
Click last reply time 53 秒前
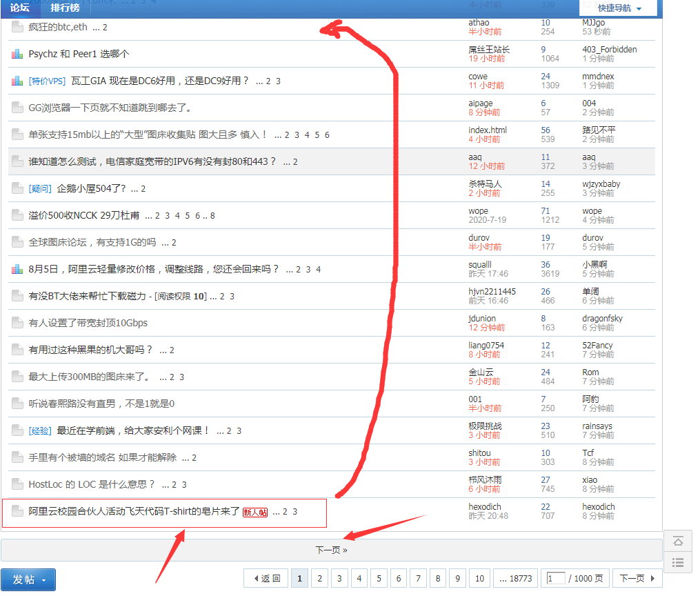pyautogui.click(x=597, y=32)
